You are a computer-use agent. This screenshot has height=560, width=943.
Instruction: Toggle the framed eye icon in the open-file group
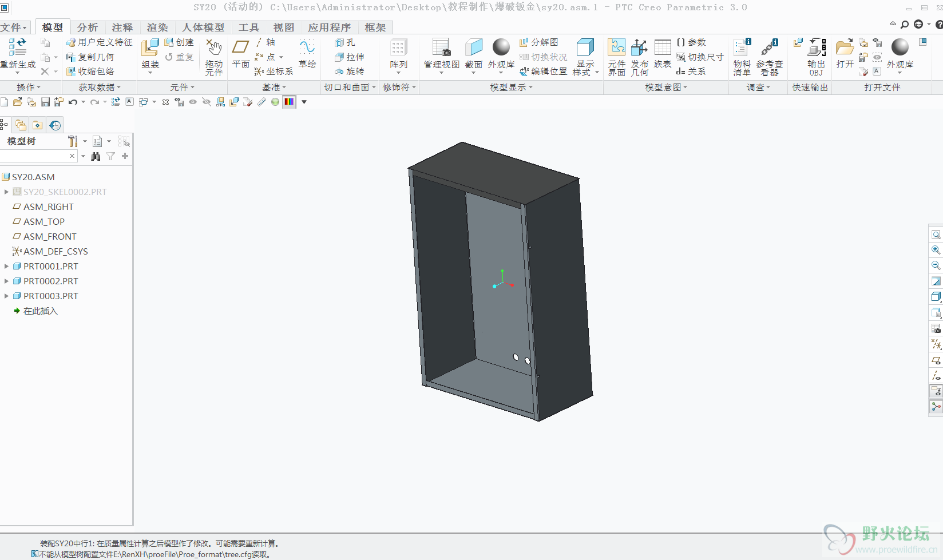tap(877, 57)
